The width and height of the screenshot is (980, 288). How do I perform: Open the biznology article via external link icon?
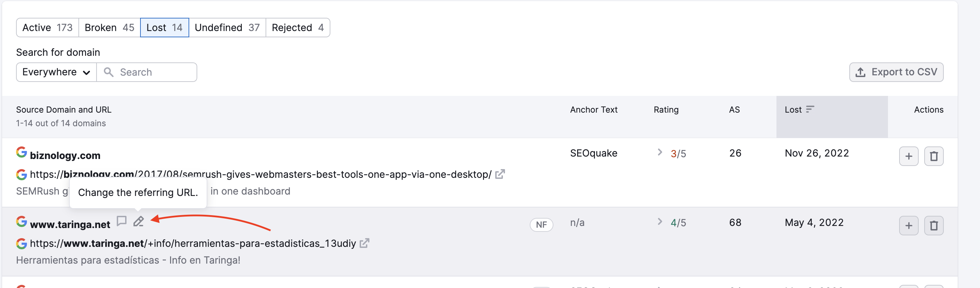click(x=500, y=174)
